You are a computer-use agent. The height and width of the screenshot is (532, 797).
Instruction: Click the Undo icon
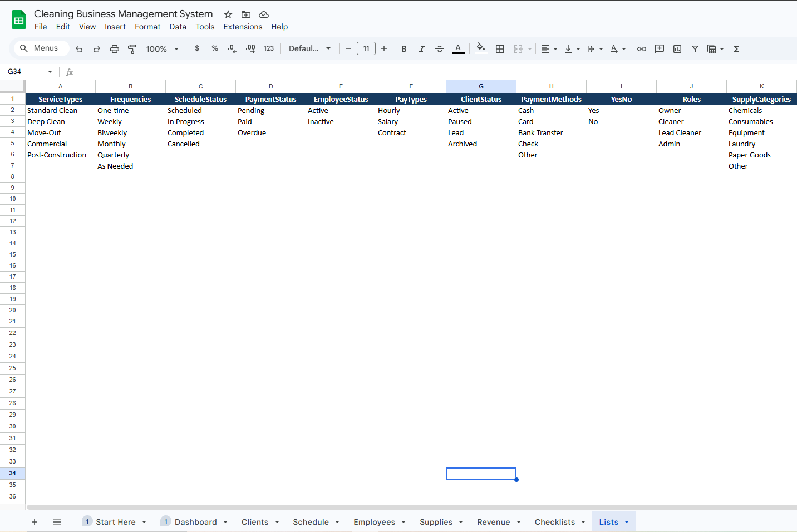[79, 49]
